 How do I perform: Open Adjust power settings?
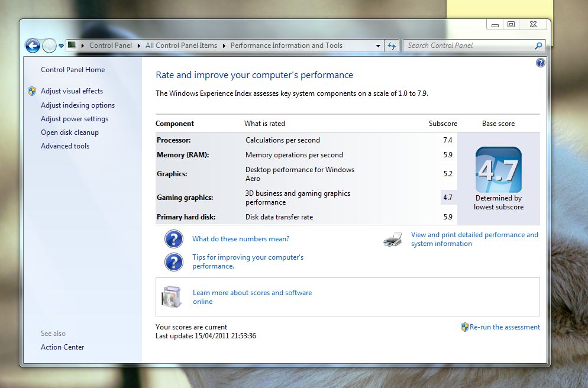tap(75, 119)
